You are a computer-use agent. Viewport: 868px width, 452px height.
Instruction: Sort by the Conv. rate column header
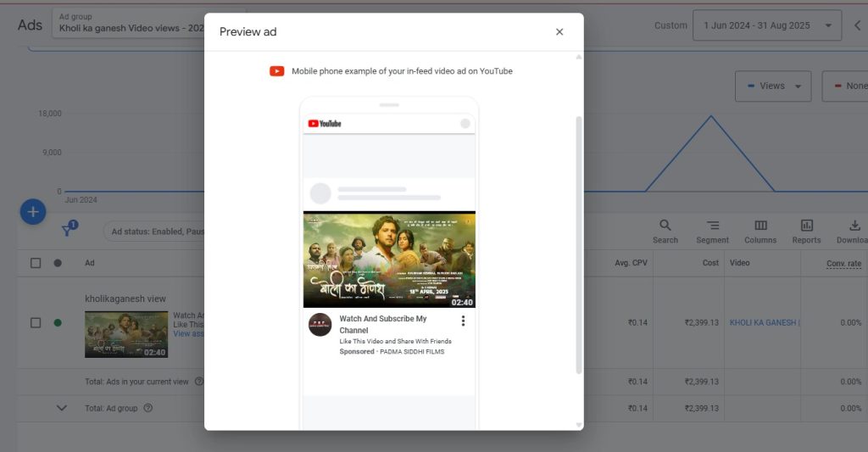843,264
